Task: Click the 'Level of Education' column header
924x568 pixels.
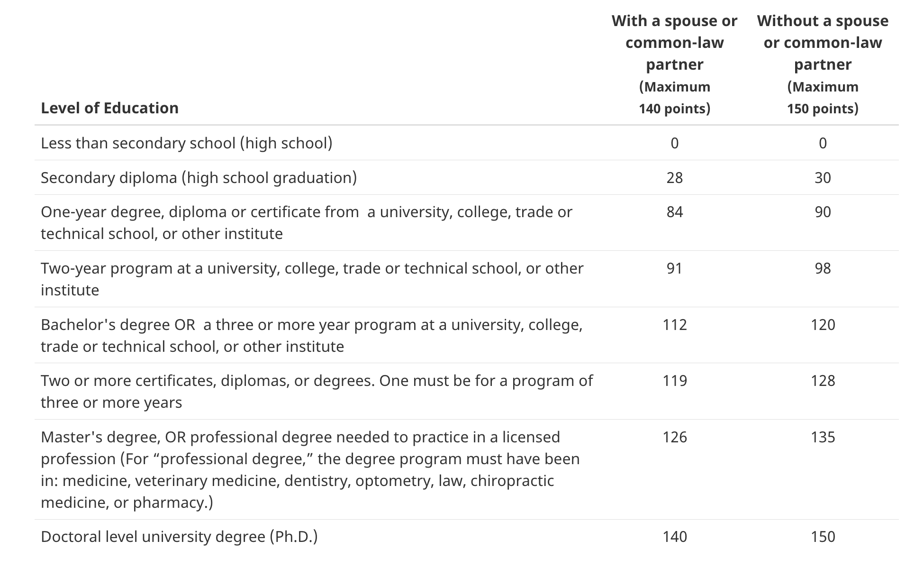Action: [109, 108]
